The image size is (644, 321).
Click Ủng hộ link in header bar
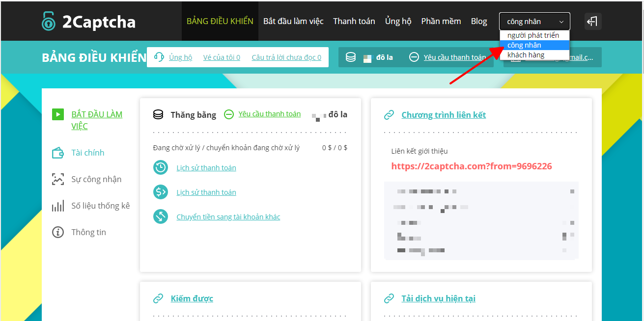tap(181, 57)
